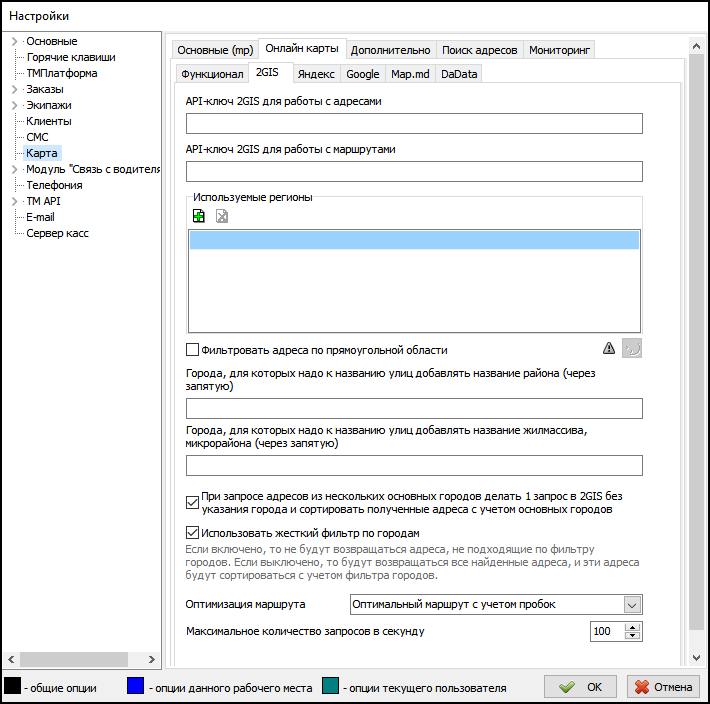Click the grayed button beside the warning icon
Screen dimensions: 710x704
(x=632, y=349)
